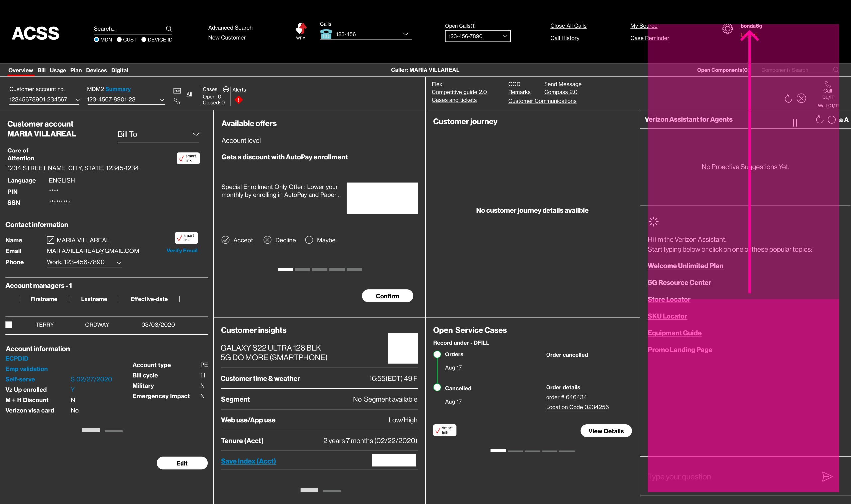Viewport: 851px width, 504px height.
Task: Check the TERRY ORDWAY manager checkbox
Action: 9,324
